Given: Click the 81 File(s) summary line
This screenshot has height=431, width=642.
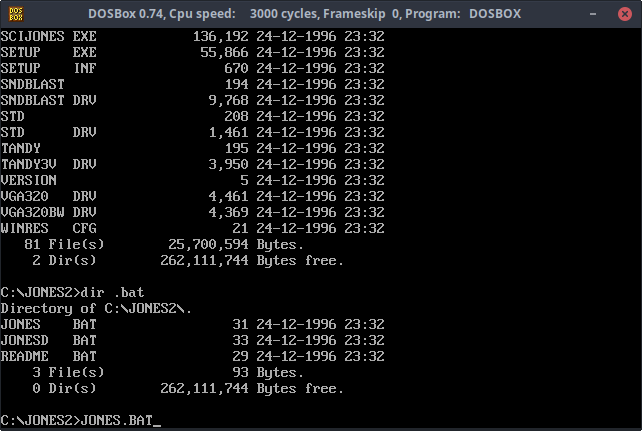Looking at the screenshot, I should (168, 243).
